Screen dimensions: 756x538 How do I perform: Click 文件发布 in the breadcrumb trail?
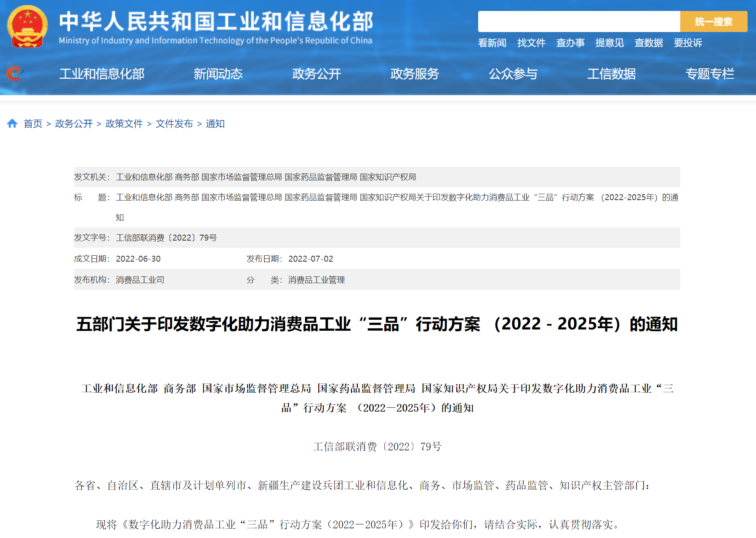click(174, 124)
